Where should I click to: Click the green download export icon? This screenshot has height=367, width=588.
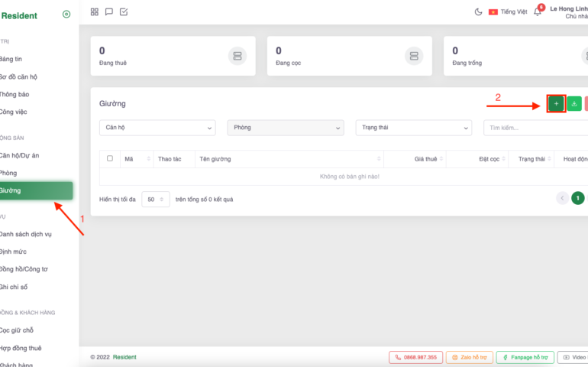tap(574, 103)
